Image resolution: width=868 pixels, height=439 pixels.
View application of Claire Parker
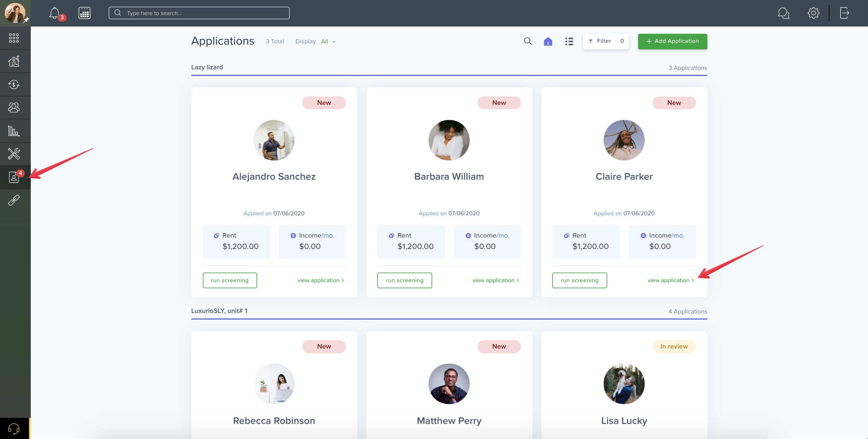[x=671, y=280]
